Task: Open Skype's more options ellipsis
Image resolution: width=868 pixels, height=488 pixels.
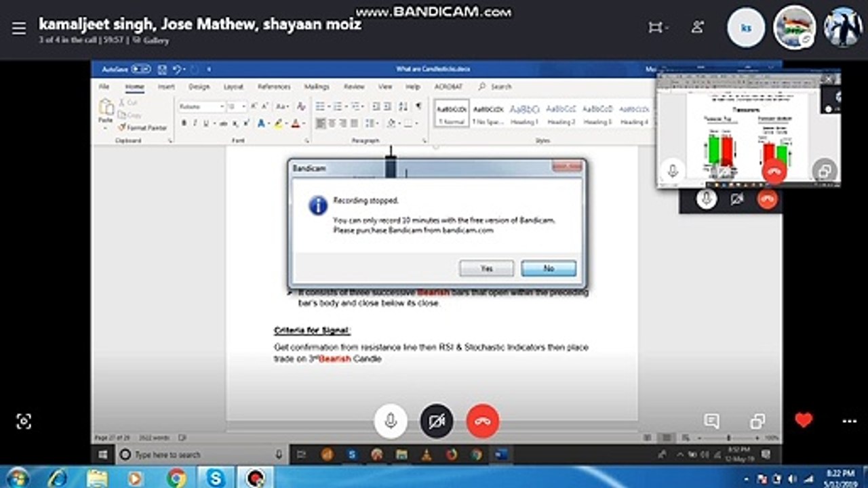Action: point(849,422)
